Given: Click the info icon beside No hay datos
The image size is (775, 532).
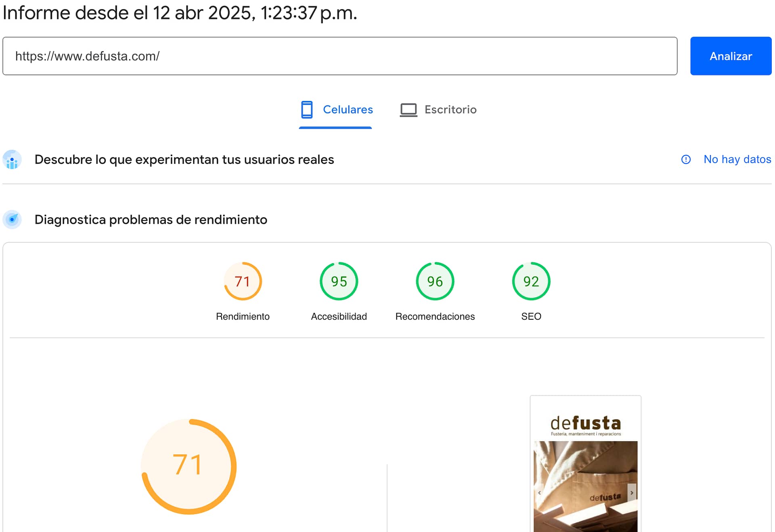Looking at the screenshot, I should 686,159.
